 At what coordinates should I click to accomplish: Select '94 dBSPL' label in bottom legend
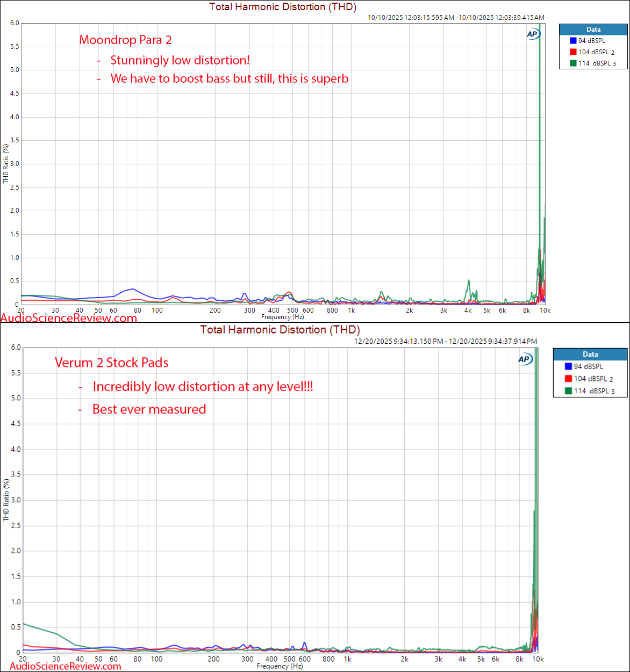point(588,366)
